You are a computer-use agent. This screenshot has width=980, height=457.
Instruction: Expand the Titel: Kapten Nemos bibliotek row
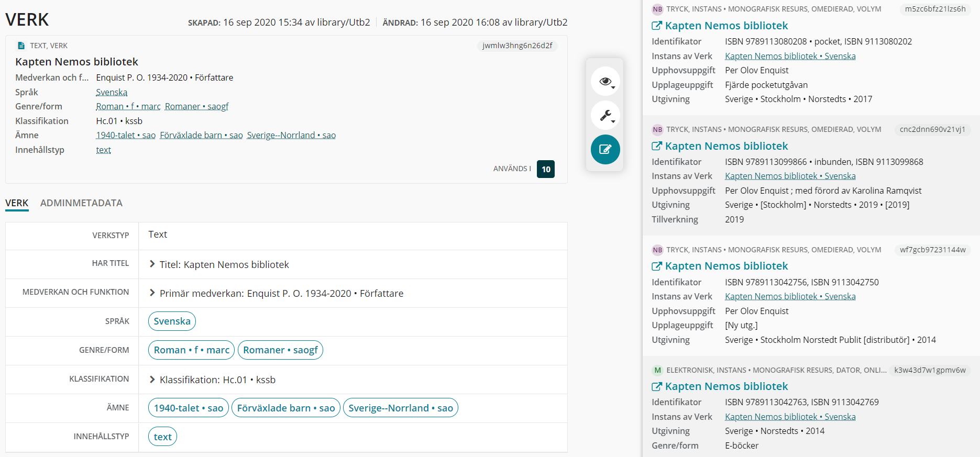(152, 264)
